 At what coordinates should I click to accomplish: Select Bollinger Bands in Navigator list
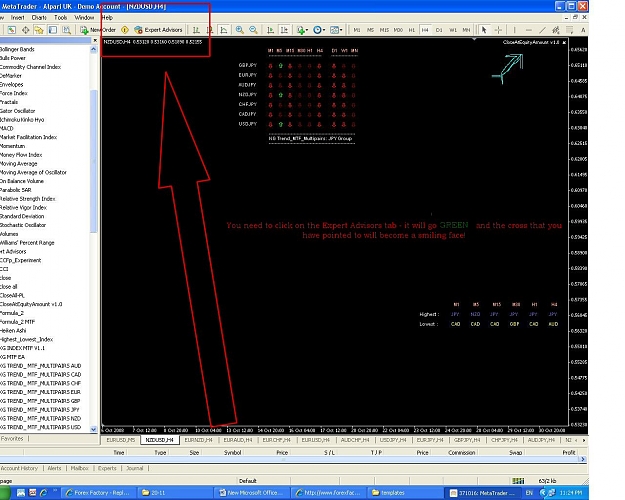[x=17, y=49]
